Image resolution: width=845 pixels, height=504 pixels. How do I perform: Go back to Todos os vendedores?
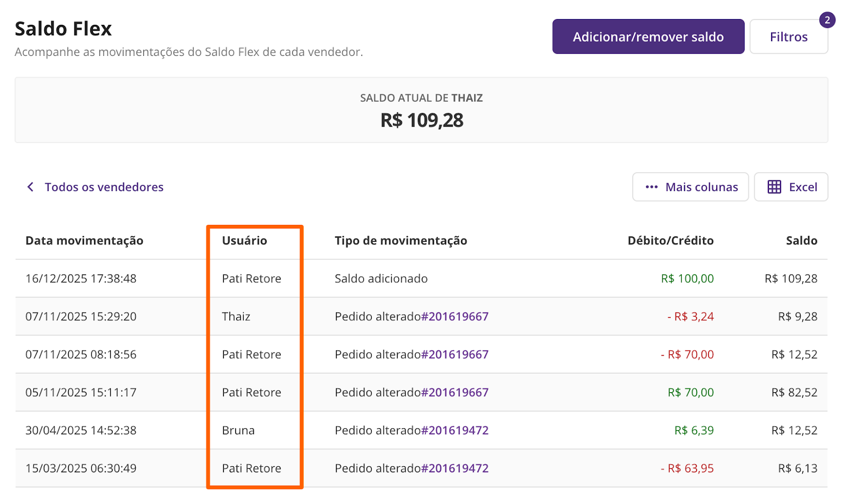coord(104,187)
